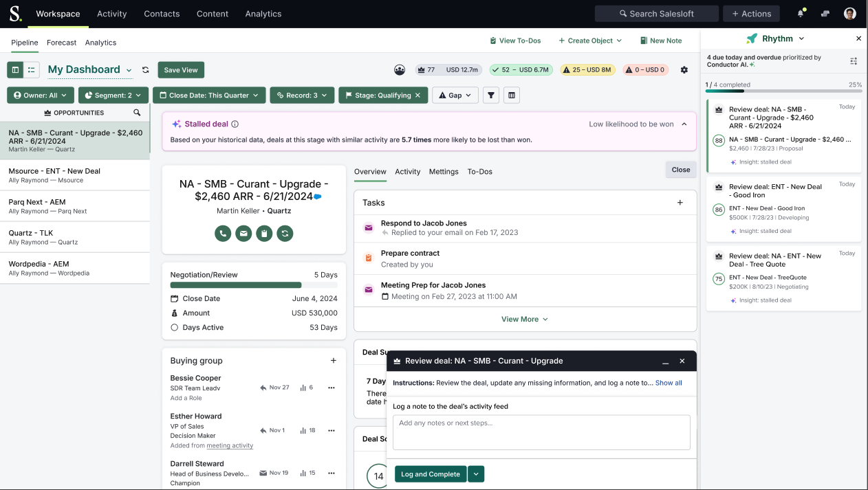
Task: Click the Stalled deal info icon
Action: click(235, 124)
